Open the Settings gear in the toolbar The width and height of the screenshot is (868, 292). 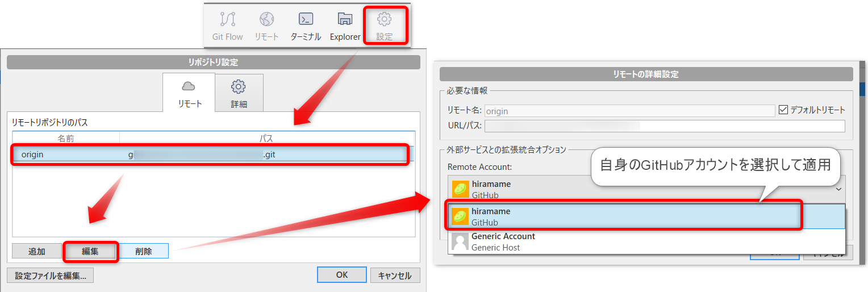(x=385, y=26)
